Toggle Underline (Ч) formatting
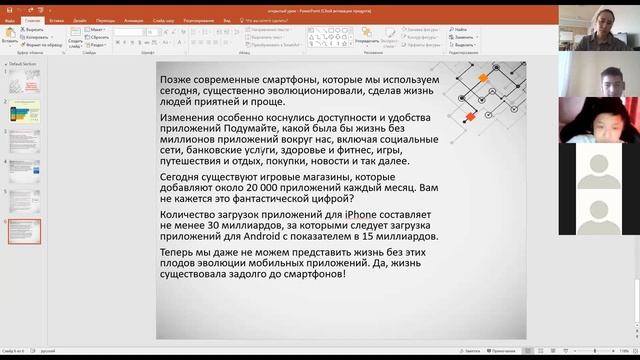The height and width of the screenshot is (360, 640). [132, 42]
